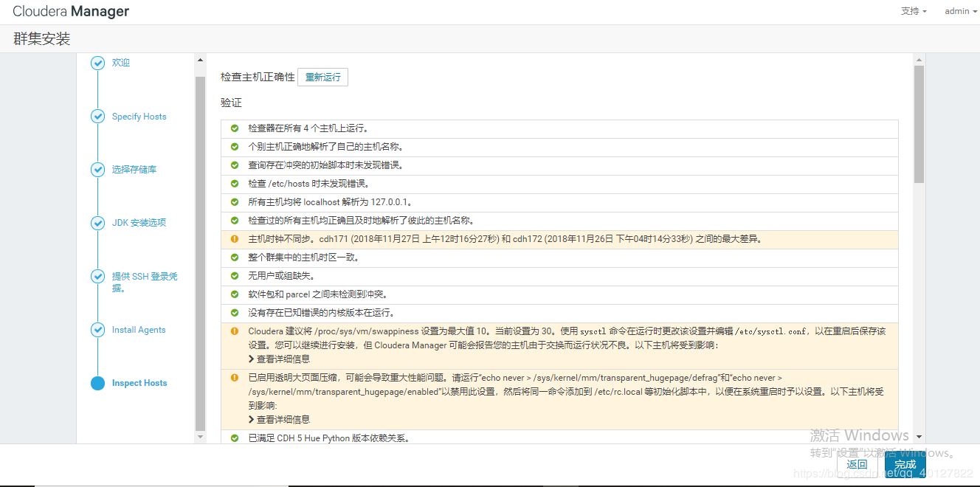Select the Inspect Hosts step
The image size is (980, 487).
tap(139, 383)
